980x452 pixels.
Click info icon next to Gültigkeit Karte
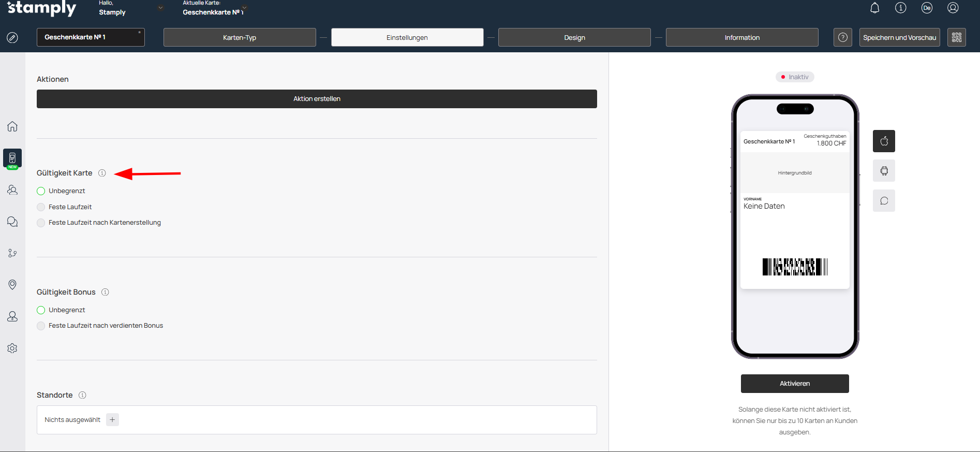[102, 173]
